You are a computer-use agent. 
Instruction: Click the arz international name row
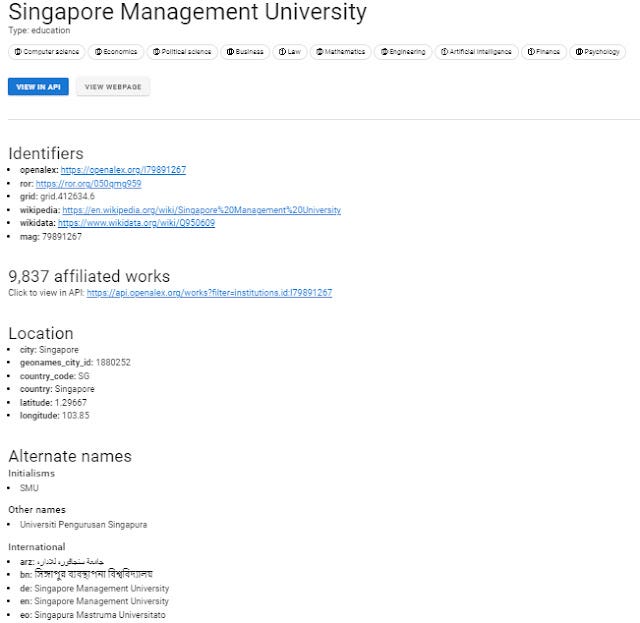pos(62,562)
